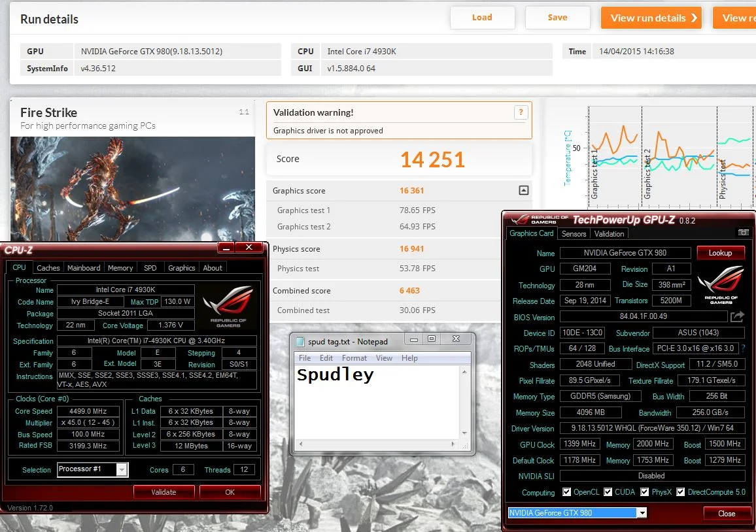Click GPU-Z camera screenshot icon

pos(743,233)
